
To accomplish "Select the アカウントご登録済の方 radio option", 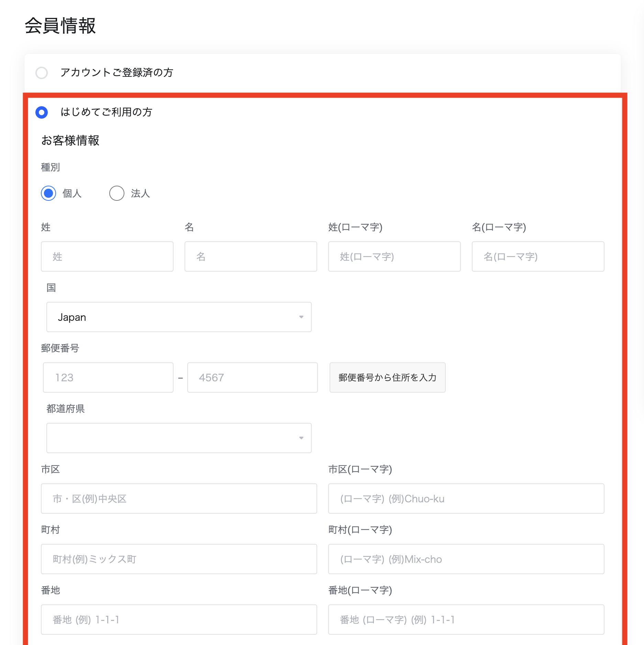I will pos(42,73).
